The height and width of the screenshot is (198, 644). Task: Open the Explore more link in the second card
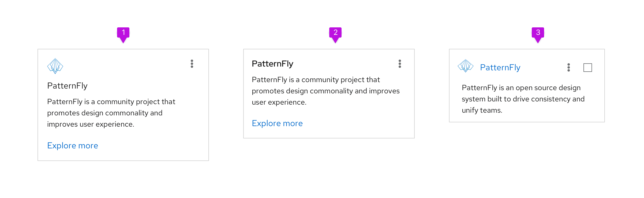coord(277,123)
